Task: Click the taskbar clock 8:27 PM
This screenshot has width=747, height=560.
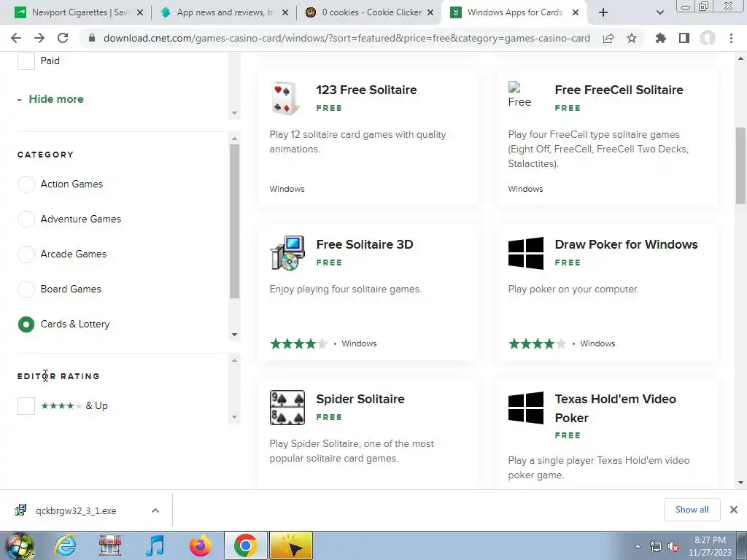Action: click(710, 540)
